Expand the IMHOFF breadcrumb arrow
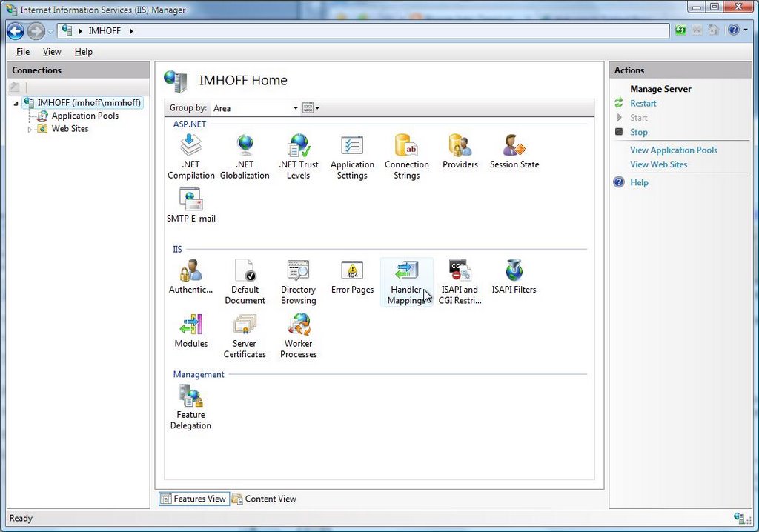 (130, 31)
